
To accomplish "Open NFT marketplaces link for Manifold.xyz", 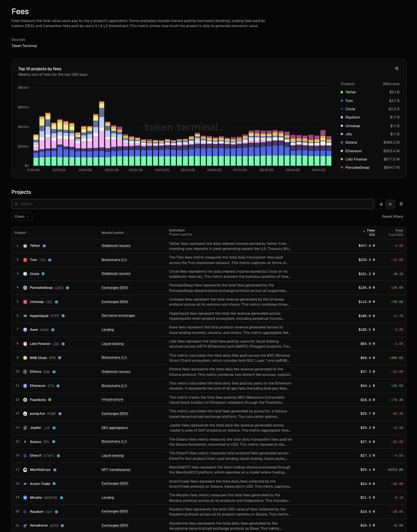I will point(116,469).
